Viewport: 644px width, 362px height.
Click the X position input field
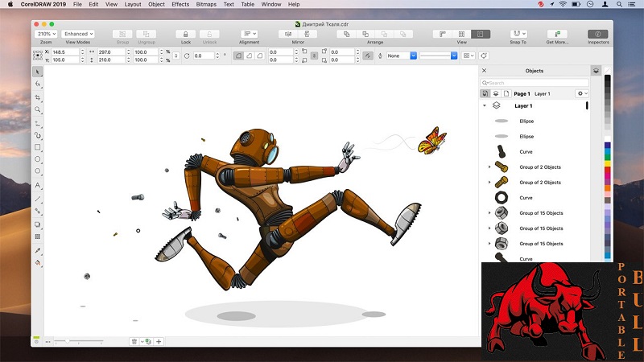click(x=65, y=52)
